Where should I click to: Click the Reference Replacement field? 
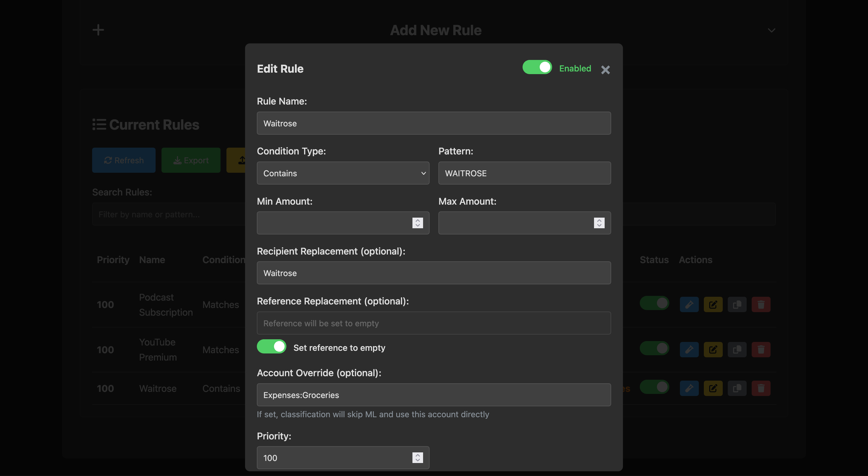tap(434, 323)
